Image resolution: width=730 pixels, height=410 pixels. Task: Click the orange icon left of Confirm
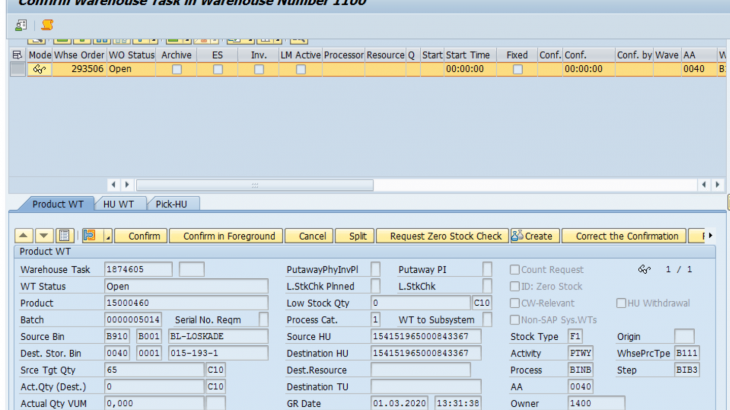(x=89, y=236)
